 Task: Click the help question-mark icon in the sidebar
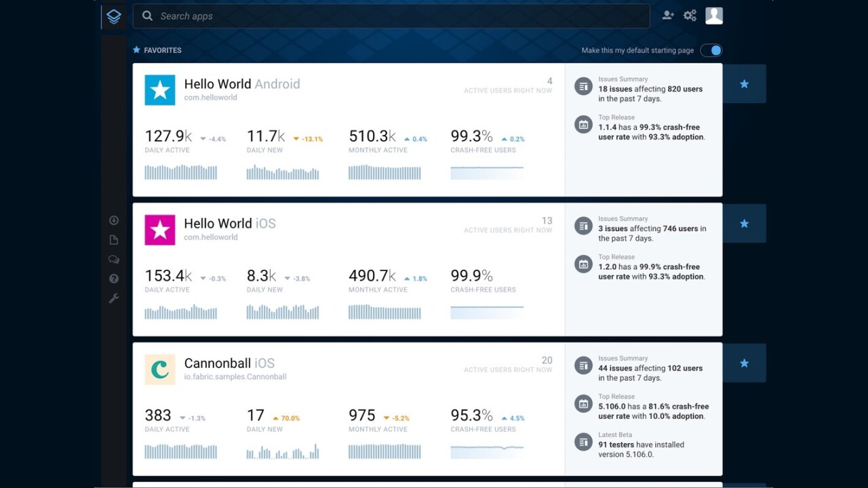pos(114,278)
